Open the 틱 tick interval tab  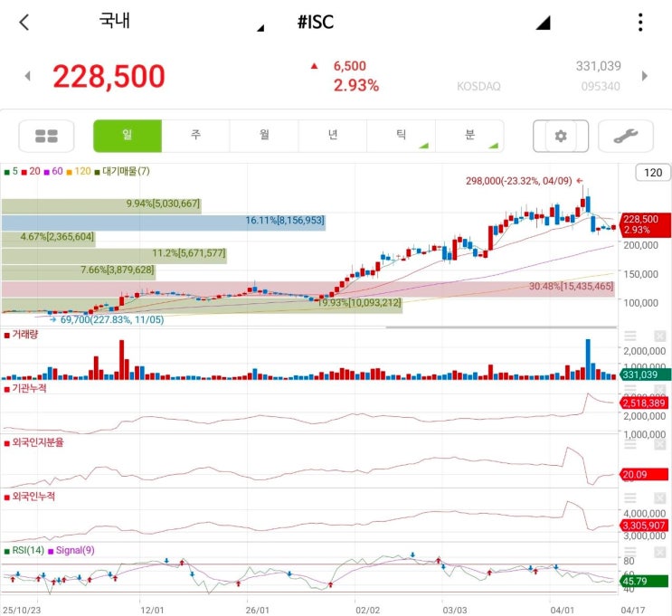(401, 136)
